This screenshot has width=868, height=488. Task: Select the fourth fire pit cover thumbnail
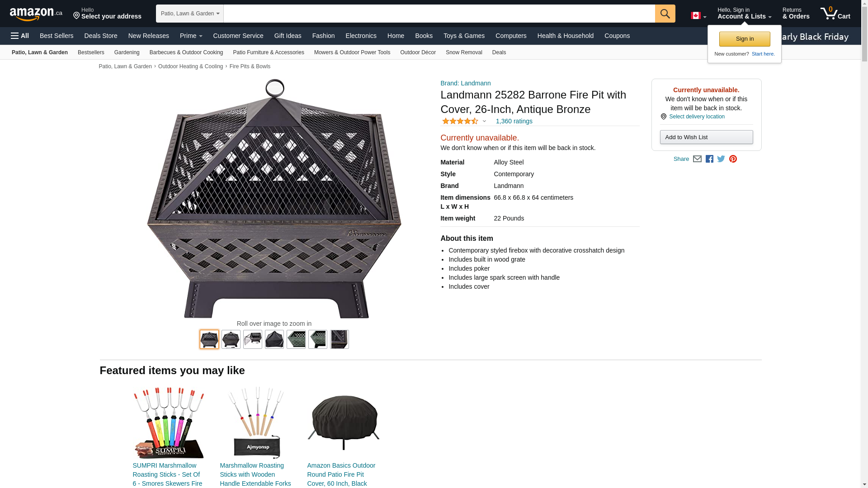(x=274, y=339)
